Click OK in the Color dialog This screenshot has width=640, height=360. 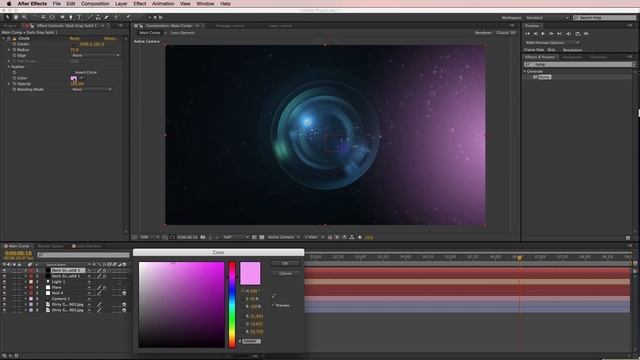coord(285,263)
